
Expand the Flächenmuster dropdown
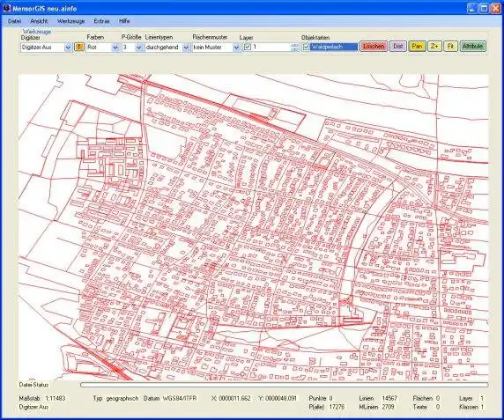(x=236, y=48)
